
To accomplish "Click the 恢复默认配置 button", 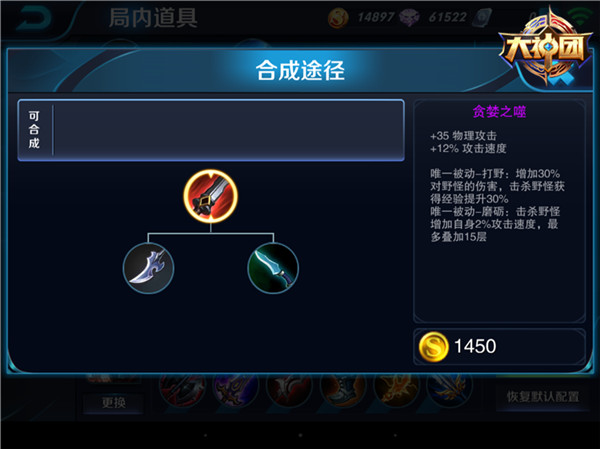I will pyautogui.click(x=543, y=397).
